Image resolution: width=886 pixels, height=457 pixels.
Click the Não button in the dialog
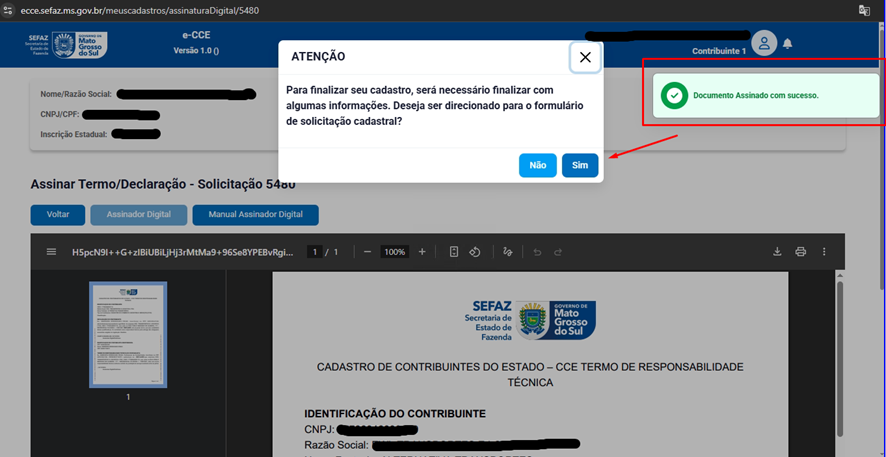click(537, 165)
